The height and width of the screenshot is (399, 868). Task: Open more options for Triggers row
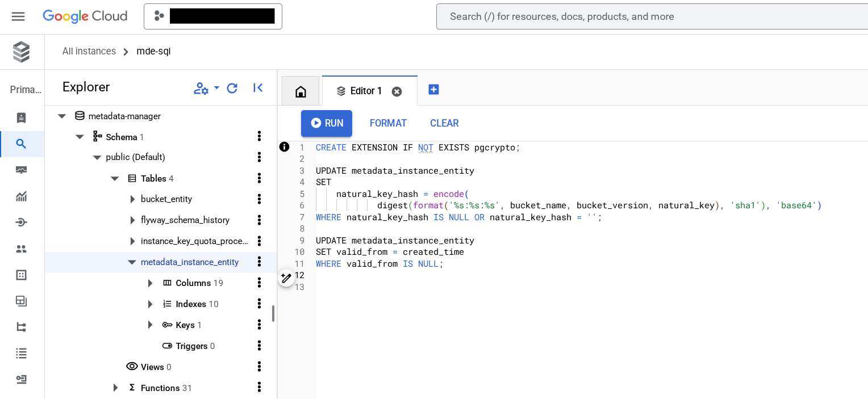[259, 346]
